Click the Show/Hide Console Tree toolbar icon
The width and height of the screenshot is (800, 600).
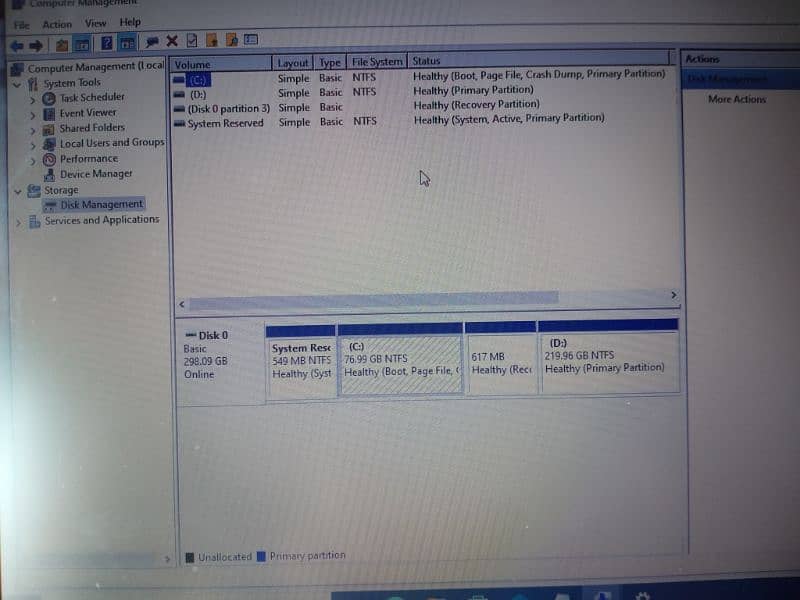pyautogui.click(x=83, y=44)
